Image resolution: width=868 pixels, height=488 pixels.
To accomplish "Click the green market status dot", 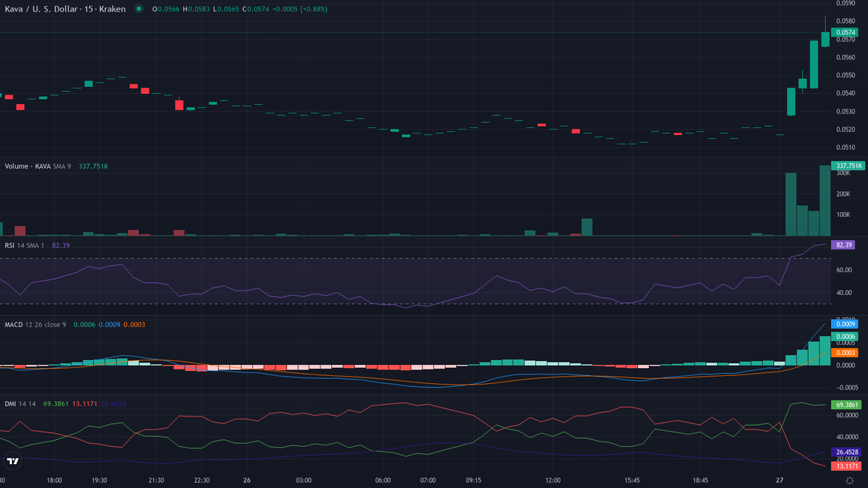I will click(x=138, y=9).
